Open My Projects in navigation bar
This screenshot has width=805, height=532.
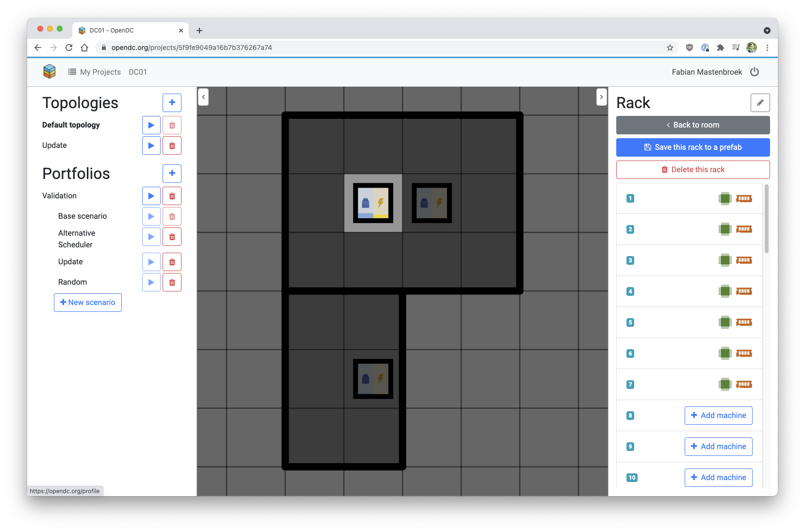[95, 72]
